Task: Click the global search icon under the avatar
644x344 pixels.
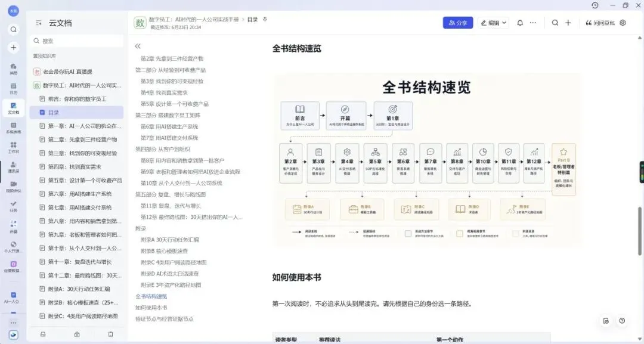Action: pyautogui.click(x=14, y=30)
